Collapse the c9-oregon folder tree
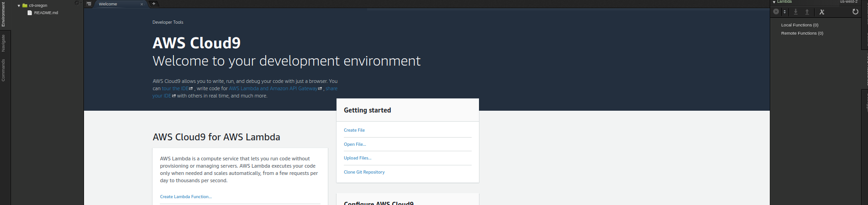Viewport: 868px width, 205px height. pos(19,6)
